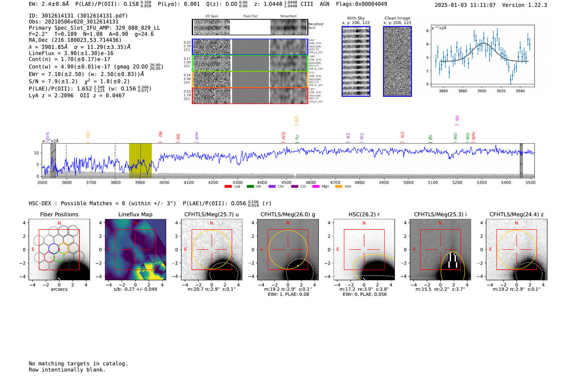Image resolution: width=576 pixels, height=392 pixels.
Task: Click the Gaussian emission line fit plot
Action: (482, 56)
